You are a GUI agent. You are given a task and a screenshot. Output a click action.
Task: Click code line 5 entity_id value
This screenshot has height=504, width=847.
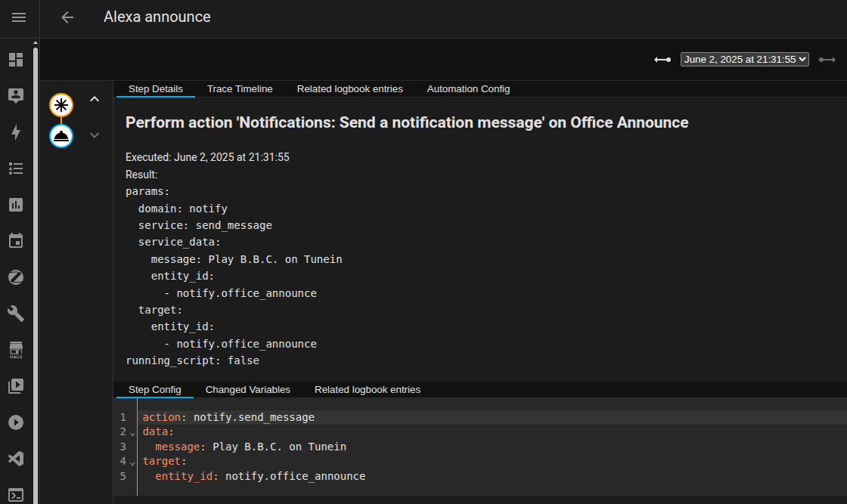(x=296, y=476)
